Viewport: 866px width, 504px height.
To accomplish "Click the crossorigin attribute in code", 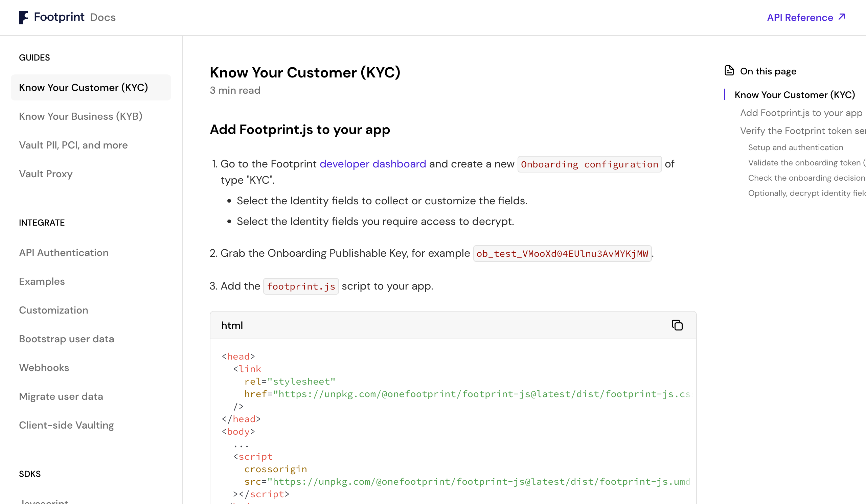I will pyautogui.click(x=276, y=469).
